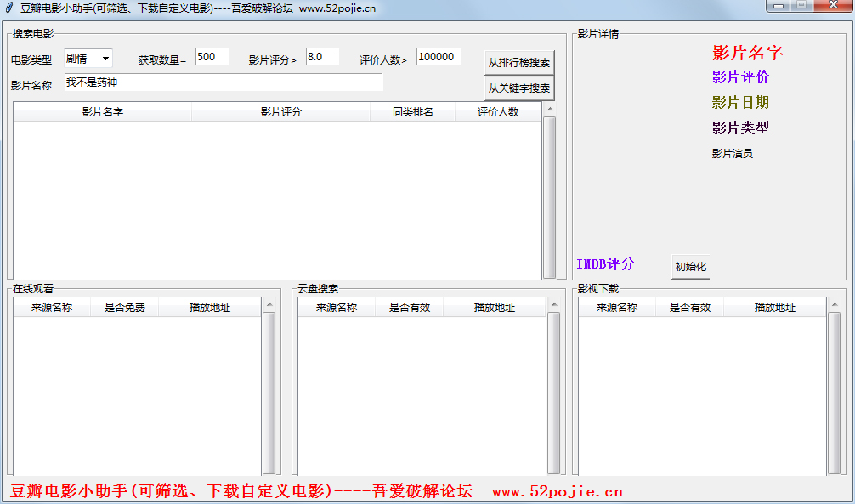Screen dimensions: 855x504
Task: Click the 是否免费 column header in 在线观看
Action: pos(124,308)
